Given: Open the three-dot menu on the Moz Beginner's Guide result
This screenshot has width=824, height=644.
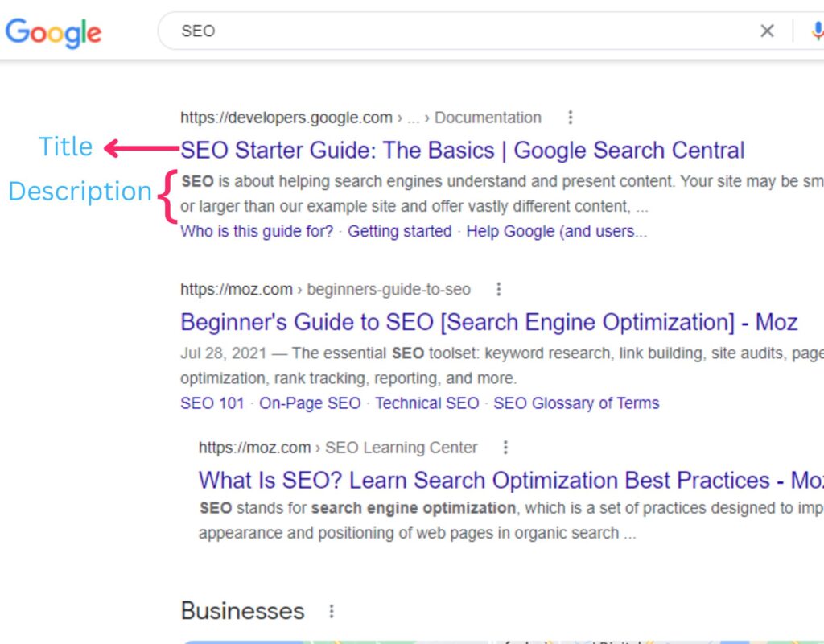Looking at the screenshot, I should click(x=499, y=288).
